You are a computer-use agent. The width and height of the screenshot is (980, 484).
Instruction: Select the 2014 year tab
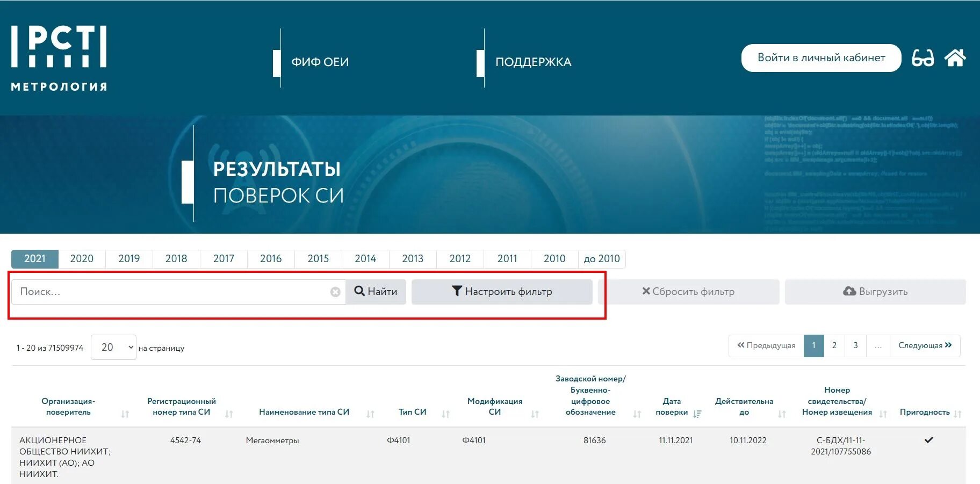[365, 258]
